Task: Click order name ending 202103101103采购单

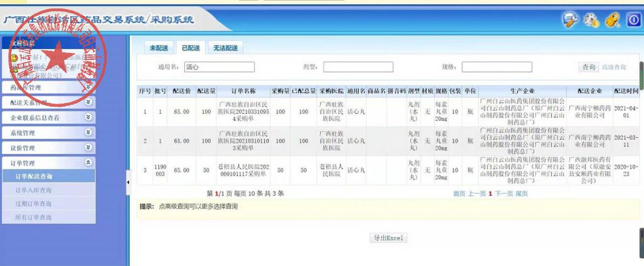Action: point(244,141)
